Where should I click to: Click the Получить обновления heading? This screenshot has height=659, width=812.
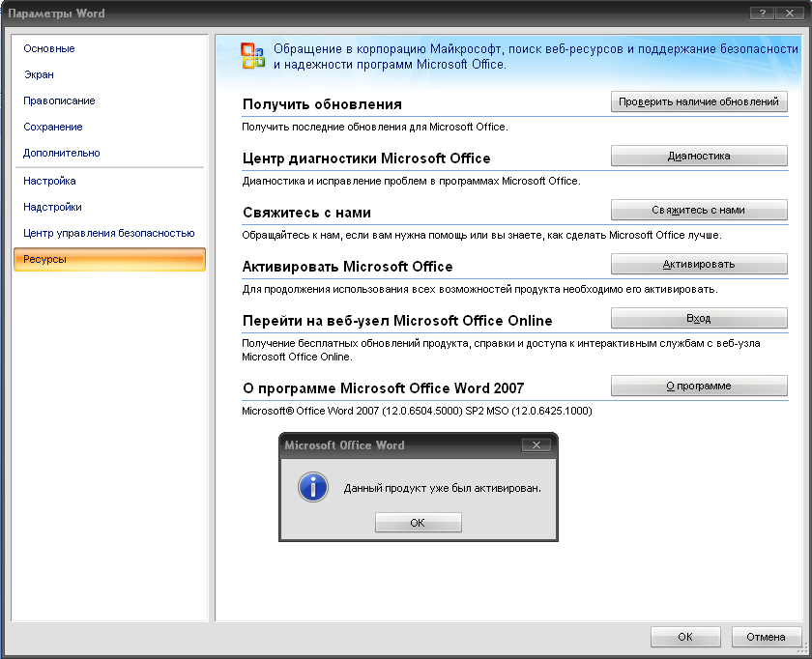[322, 104]
